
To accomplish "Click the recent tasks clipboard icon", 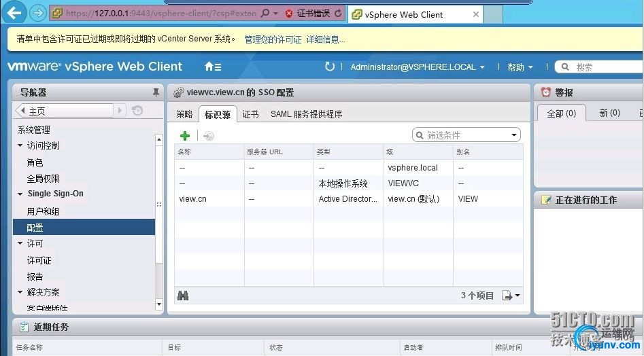I will pyautogui.click(x=24, y=327).
